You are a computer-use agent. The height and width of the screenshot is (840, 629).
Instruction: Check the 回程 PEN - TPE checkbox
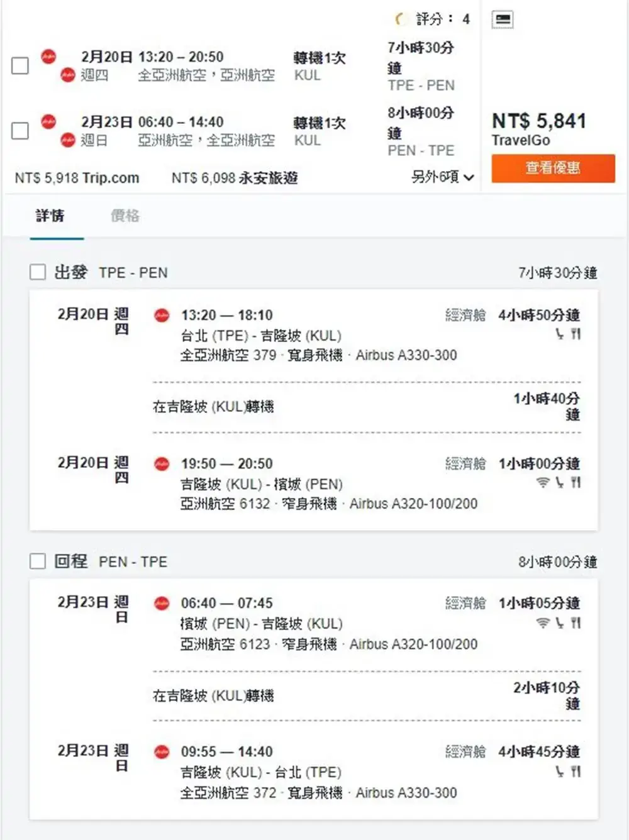point(38,561)
